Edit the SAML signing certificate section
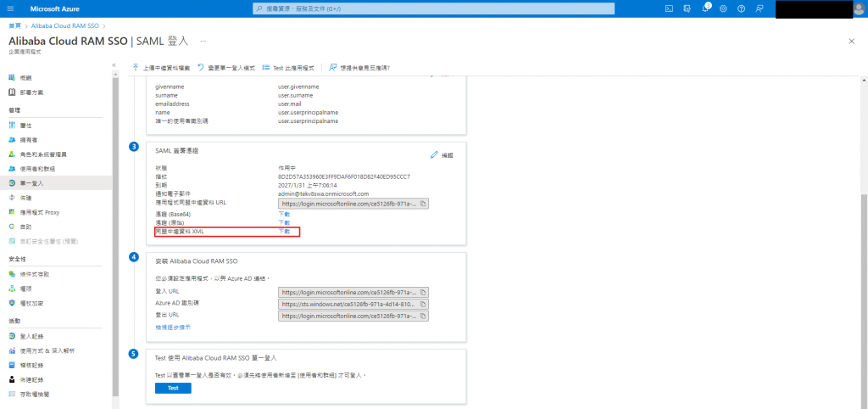The height and width of the screenshot is (409, 868). tap(442, 155)
